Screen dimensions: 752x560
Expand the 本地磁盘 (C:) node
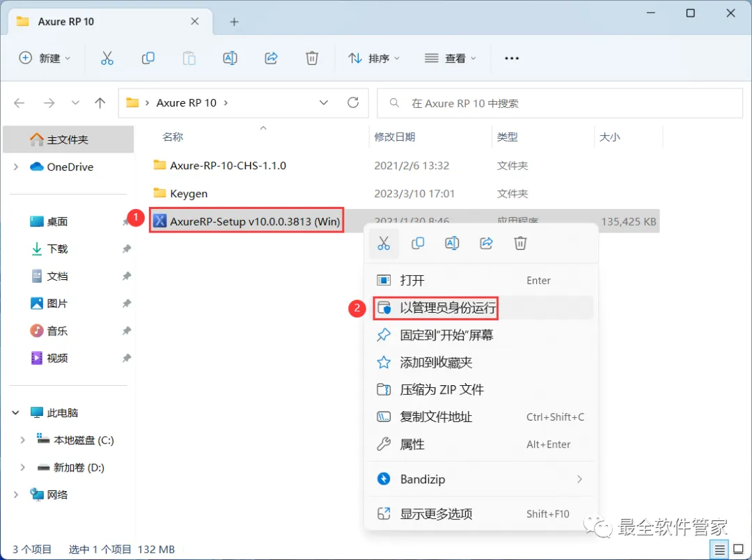[x=22, y=440]
